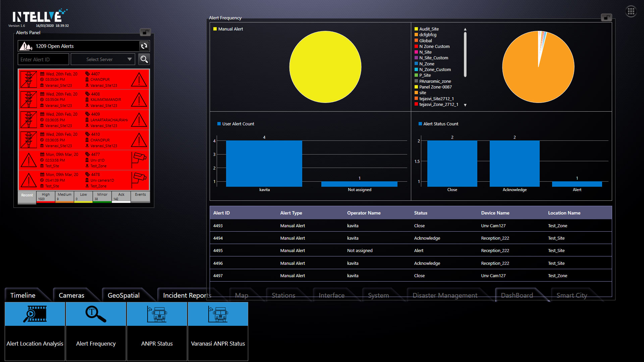This screenshot has width=644, height=362.
Task: Click the N Zone Custom legend swatch
Action: pos(416,47)
